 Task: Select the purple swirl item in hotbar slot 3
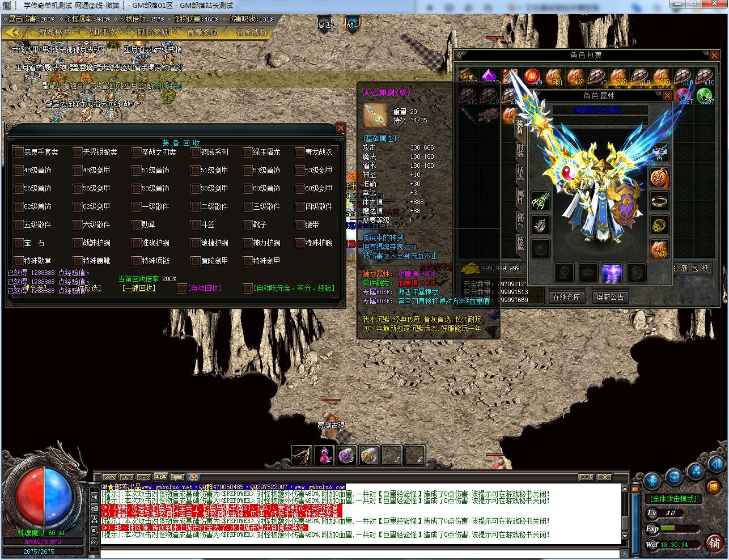pyautogui.click(x=346, y=455)
